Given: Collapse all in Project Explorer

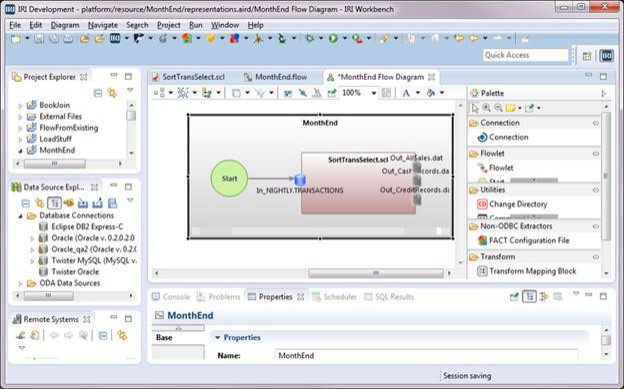Looking at the screenshot, I should 98,93.
